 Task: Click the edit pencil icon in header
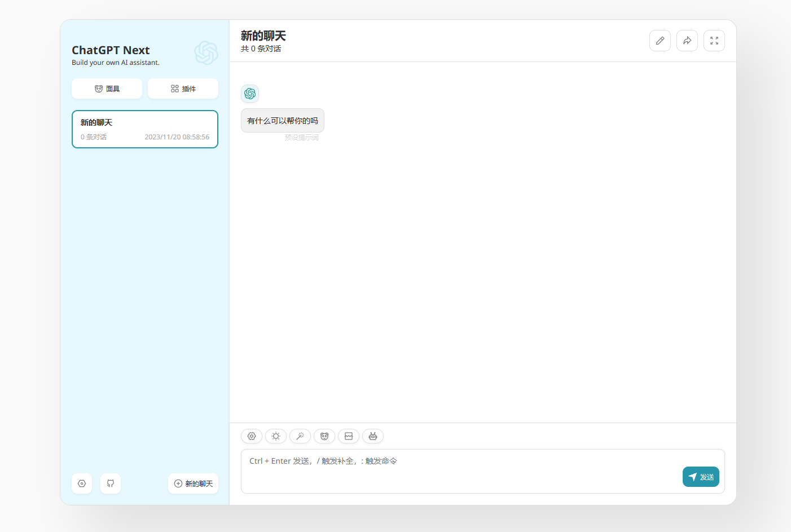point(660,41)
